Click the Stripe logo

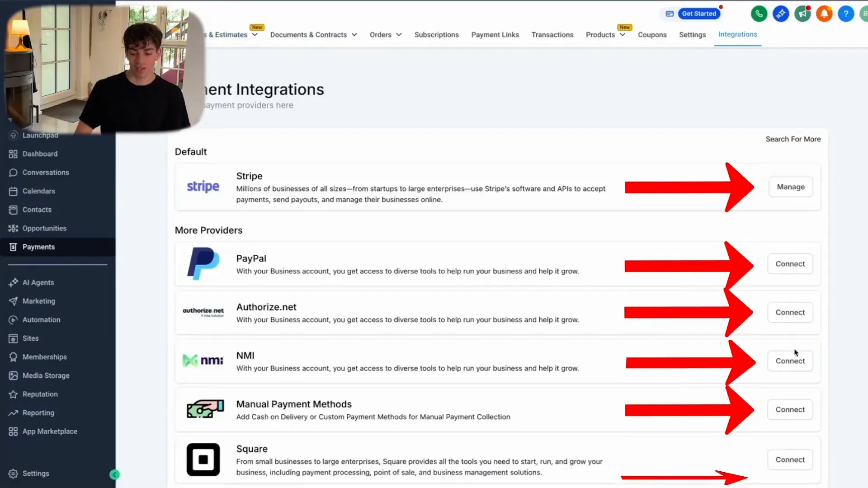(x=203, y=186)
